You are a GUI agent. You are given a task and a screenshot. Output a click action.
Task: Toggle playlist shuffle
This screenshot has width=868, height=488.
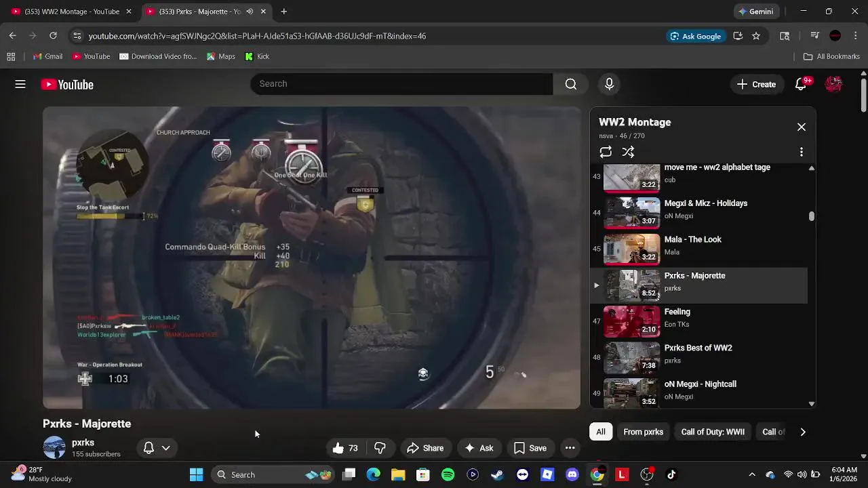[x=628, y=152]
